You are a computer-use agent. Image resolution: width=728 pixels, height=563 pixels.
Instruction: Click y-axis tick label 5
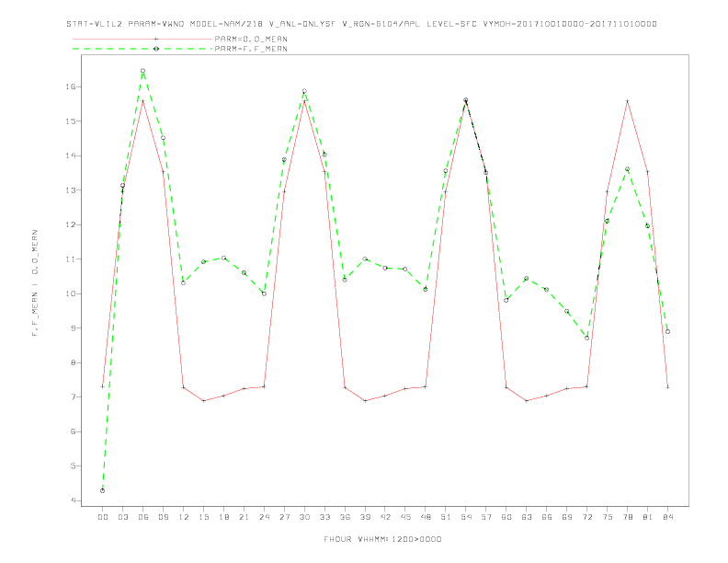click(74, 465)
